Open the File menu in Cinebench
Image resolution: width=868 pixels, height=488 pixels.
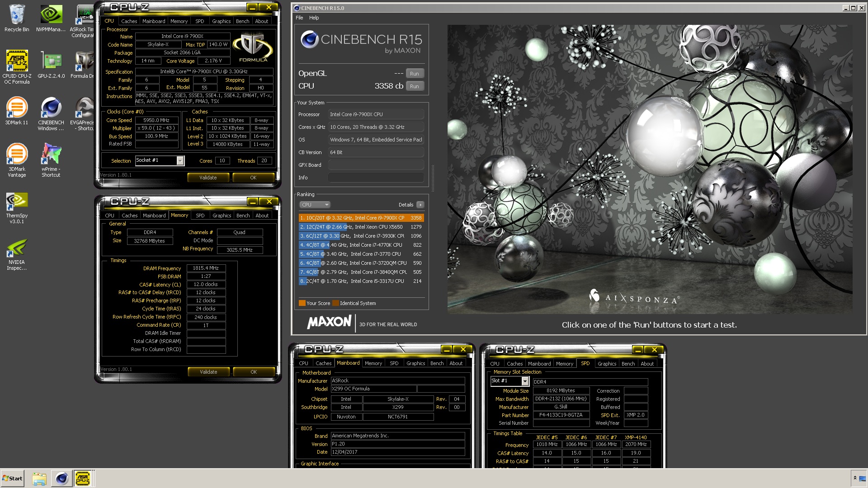coord(299,18)
